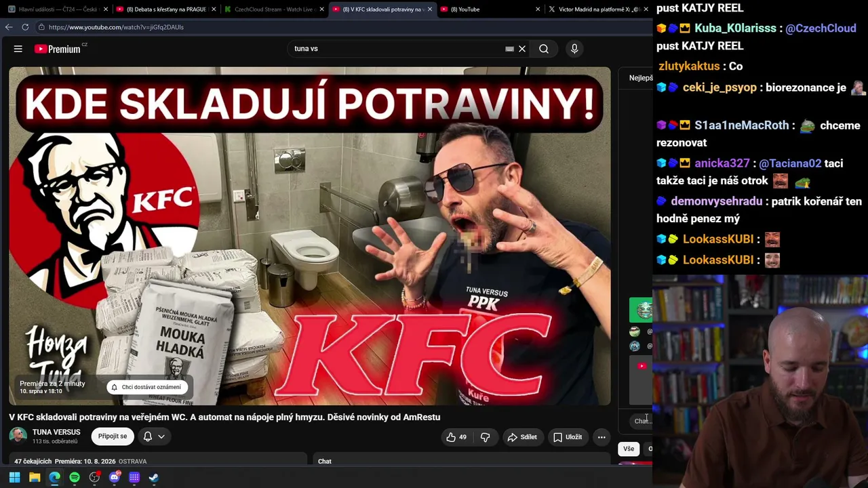Like the video with thumbs up
The height and width of the screenshot is (488, 868).
[456, 437]
